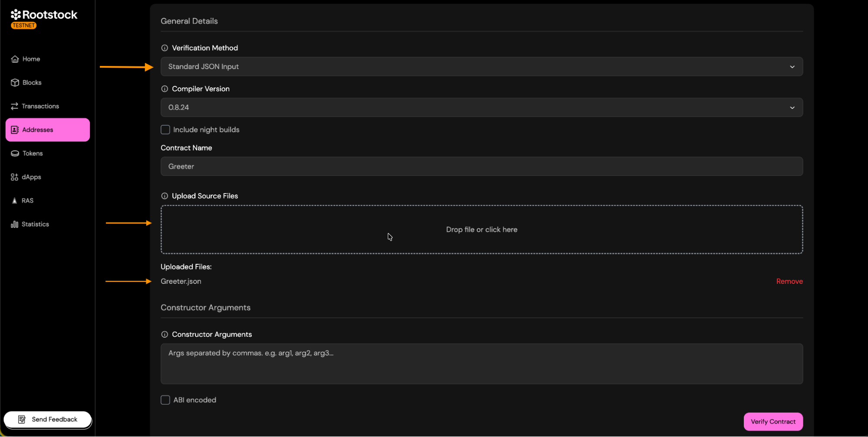
Task: Click the Transactions arrows icon
Action: click(15, 106)
